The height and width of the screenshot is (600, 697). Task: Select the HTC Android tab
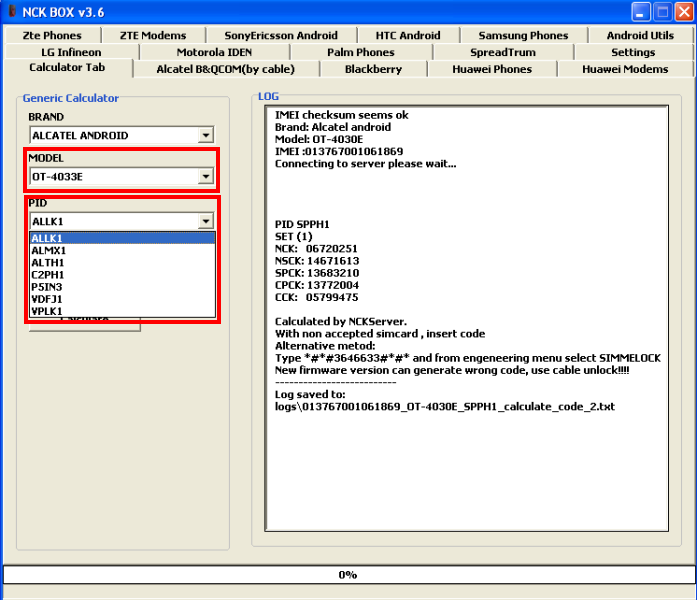coord(407,35)
